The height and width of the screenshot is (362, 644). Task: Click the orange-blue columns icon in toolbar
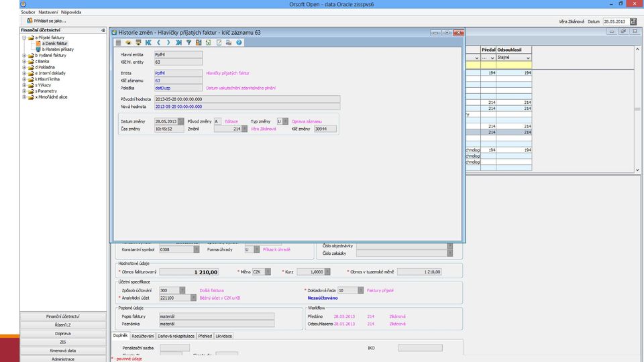pos(199,43)
